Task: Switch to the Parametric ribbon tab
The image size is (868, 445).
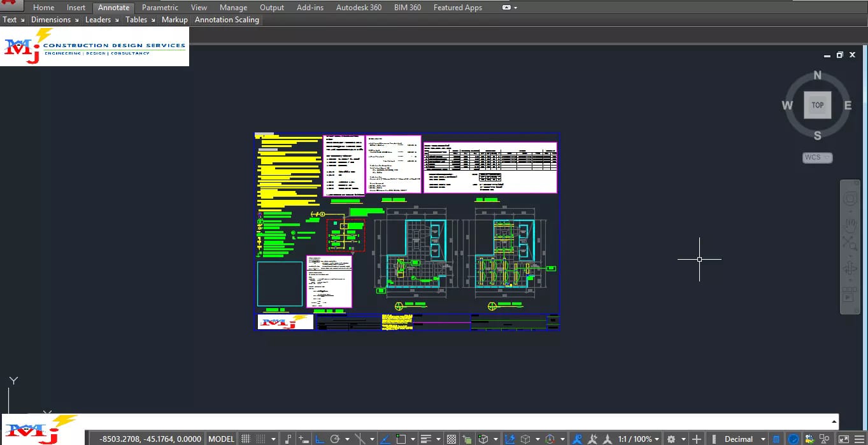Action: 160,8
